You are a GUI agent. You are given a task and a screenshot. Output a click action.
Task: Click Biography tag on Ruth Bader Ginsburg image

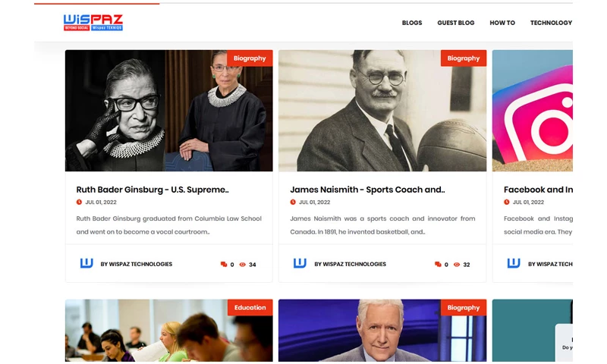(x=250, y=58)
